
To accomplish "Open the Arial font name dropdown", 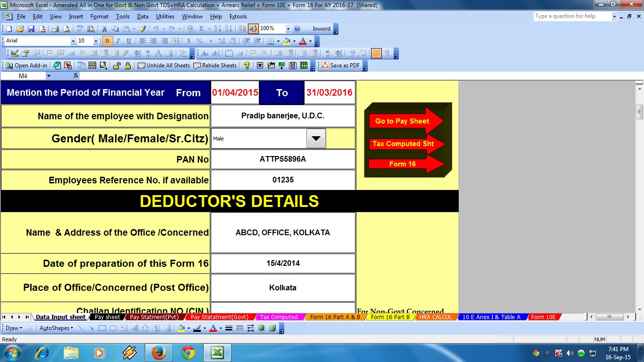I will [73, 41].
